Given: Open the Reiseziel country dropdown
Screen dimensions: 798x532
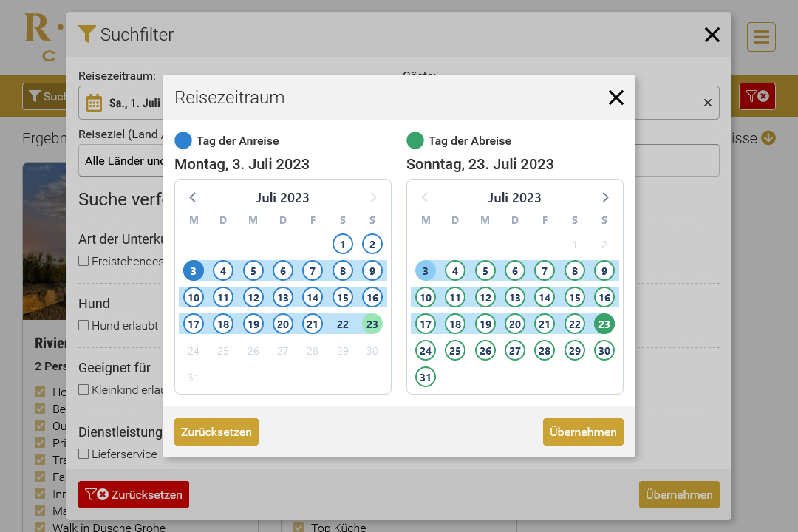Looking at the screenshot, I should point(122,160).
